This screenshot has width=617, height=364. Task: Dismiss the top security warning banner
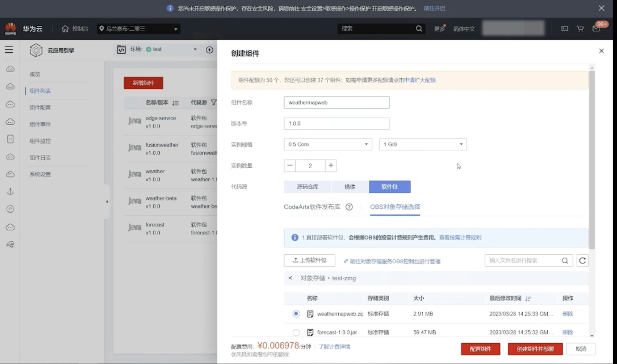601,8
